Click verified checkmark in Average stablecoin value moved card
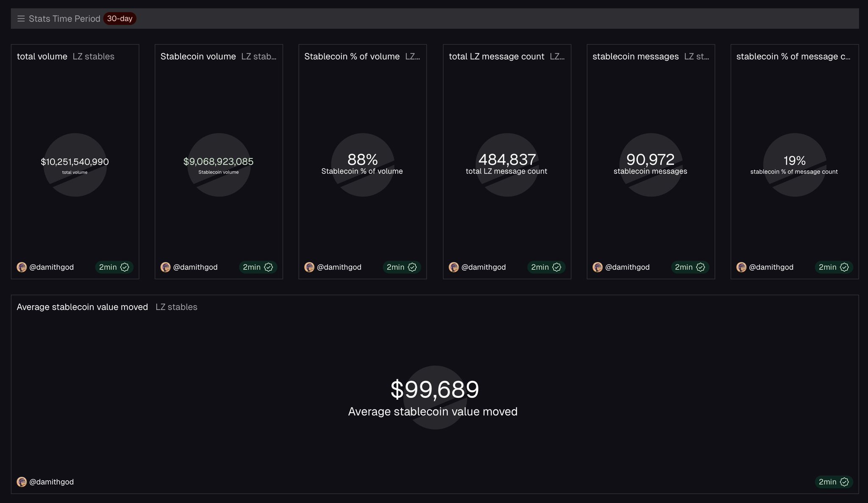Screen dimensions: 868x503 844,482
